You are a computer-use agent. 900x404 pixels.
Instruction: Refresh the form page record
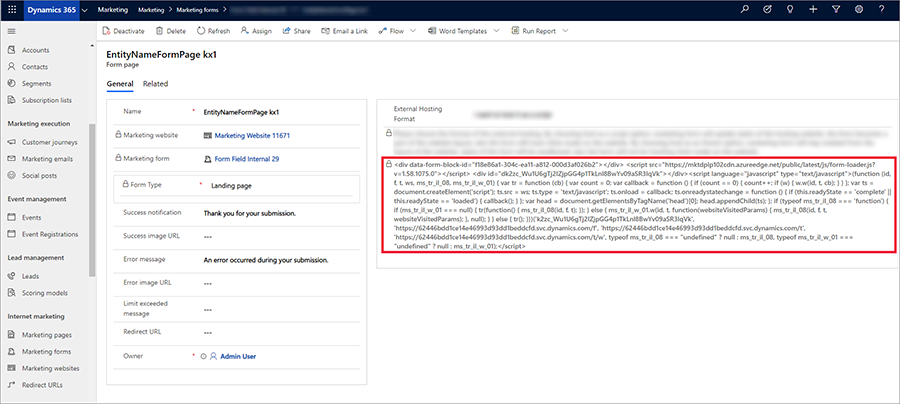[x=214, y=31]
